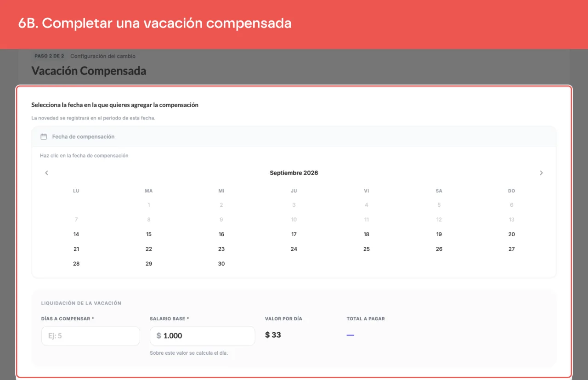Choose day 17 on the calendar
Viewport: 588px width, 380px height.
click(294, 234)
